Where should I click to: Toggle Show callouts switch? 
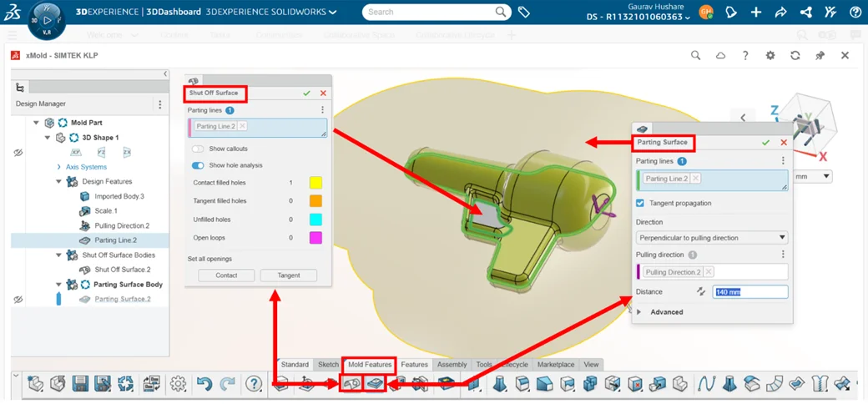click(x=198, y=149)
